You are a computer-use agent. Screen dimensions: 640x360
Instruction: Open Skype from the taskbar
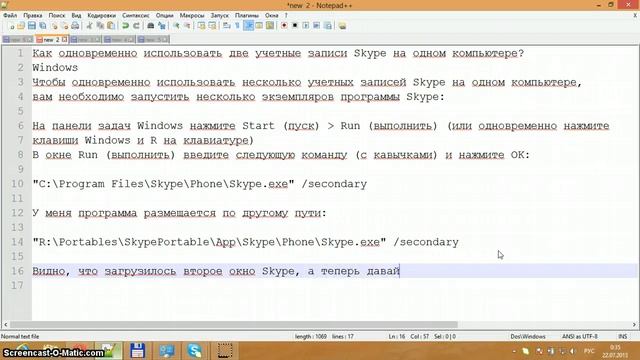pos(195,351)
